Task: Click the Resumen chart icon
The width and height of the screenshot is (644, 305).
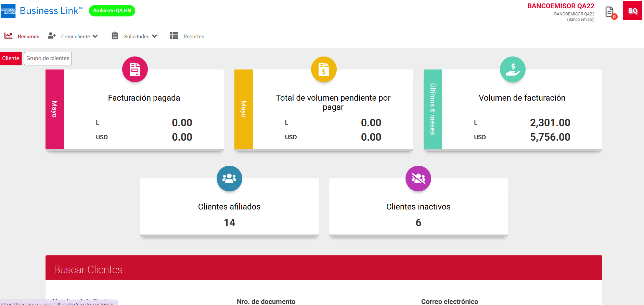Action: pos(9,36)
